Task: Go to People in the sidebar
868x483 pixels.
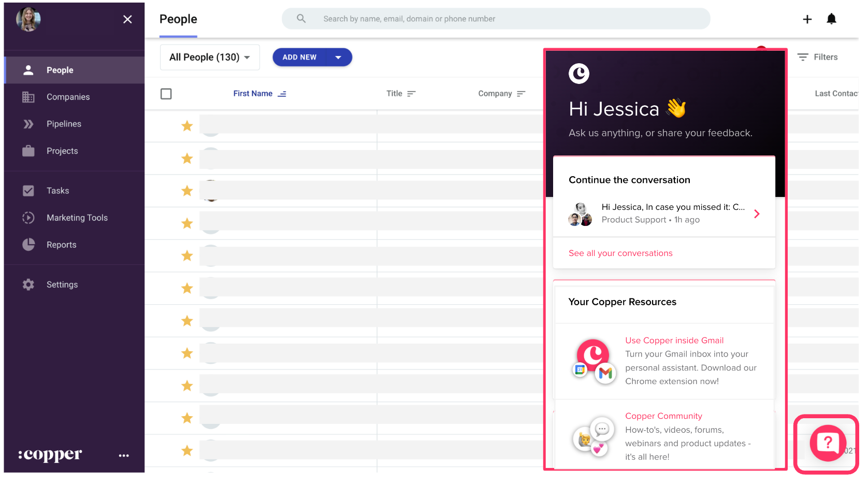Action: 74,70
